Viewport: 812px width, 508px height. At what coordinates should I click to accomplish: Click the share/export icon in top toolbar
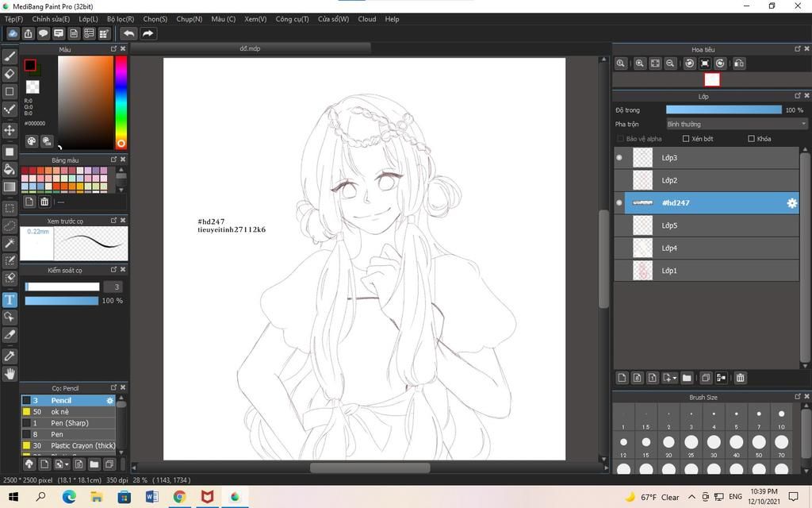[28, 33]
